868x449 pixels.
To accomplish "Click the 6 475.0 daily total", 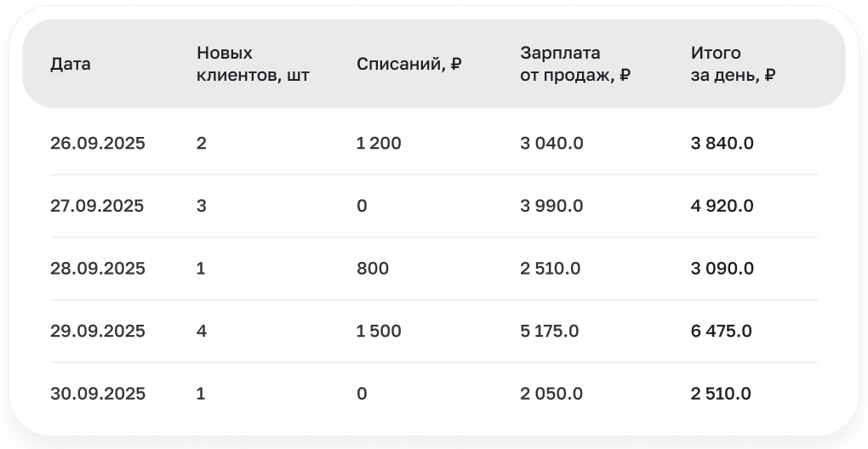I will click(722, 331).
